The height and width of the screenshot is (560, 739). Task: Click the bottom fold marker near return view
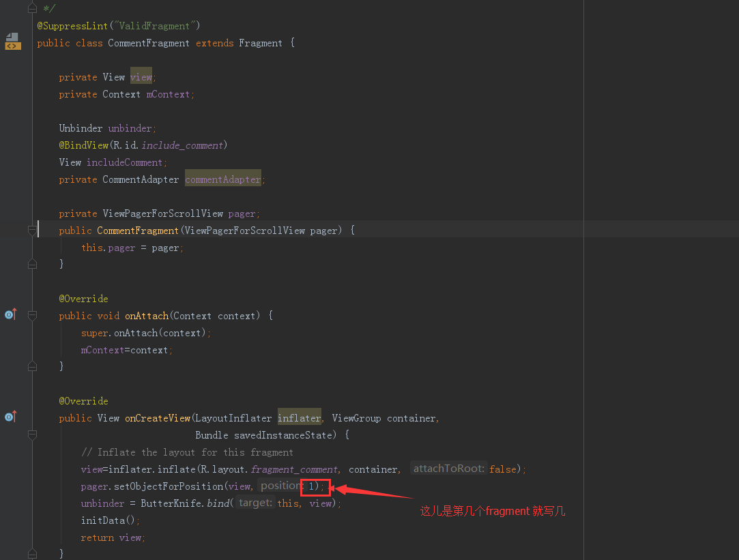(31, 552)
